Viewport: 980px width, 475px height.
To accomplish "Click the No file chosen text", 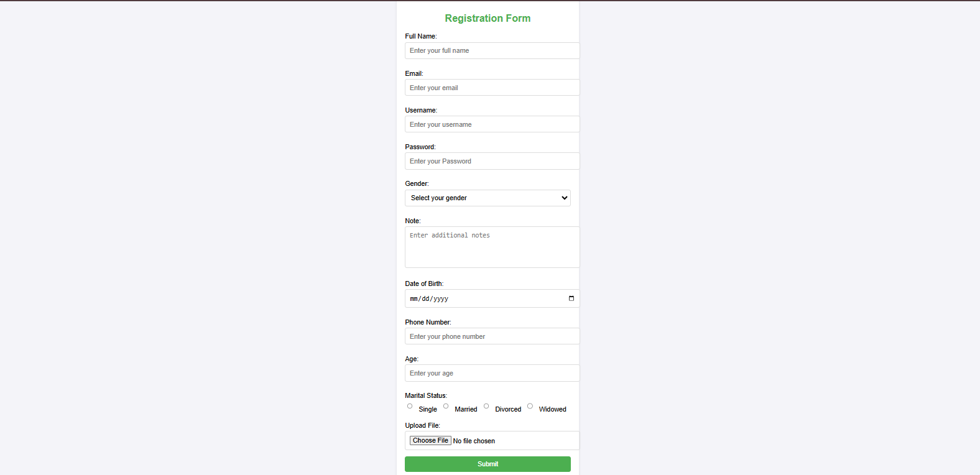I will [474, 441].
